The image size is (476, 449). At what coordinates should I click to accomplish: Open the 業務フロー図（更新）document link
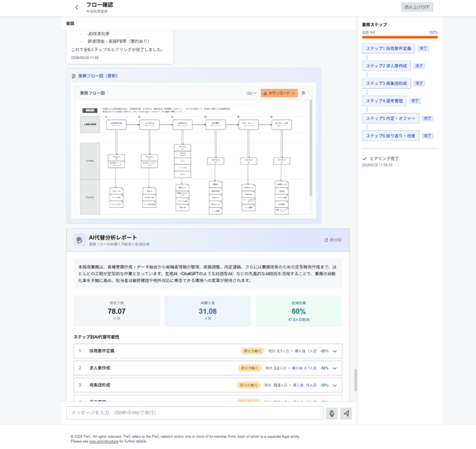pos(98,76)
